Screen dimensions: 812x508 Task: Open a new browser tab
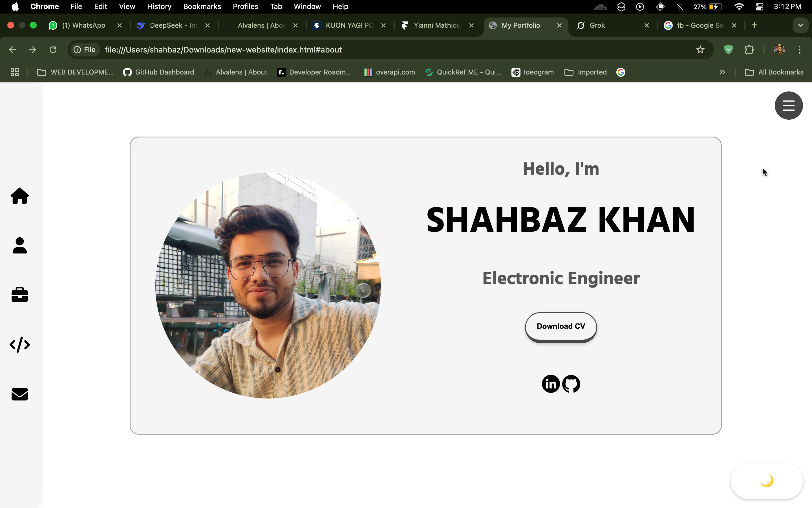point(754,25)
